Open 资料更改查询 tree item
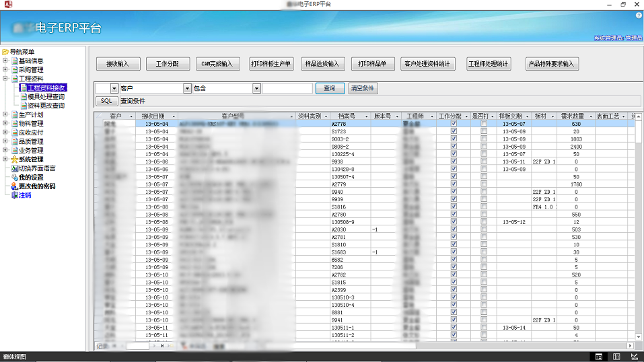Image resolution: width=644 pixels, height=362 pixels. (x=46, y=106)
